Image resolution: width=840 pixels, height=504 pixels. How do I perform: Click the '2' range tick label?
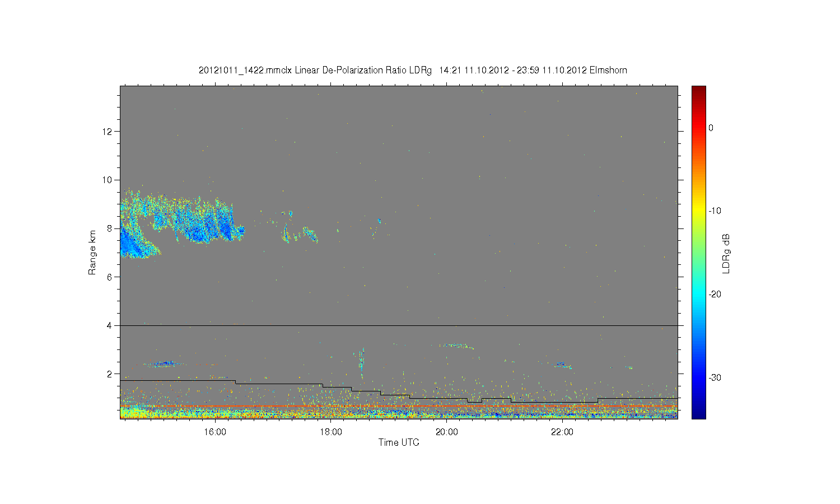click(110, 374)
